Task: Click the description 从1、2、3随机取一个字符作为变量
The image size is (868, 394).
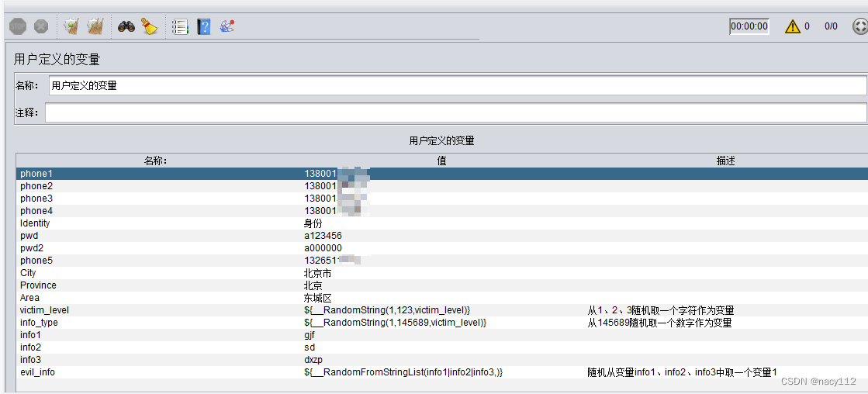Action: [660, 310]
